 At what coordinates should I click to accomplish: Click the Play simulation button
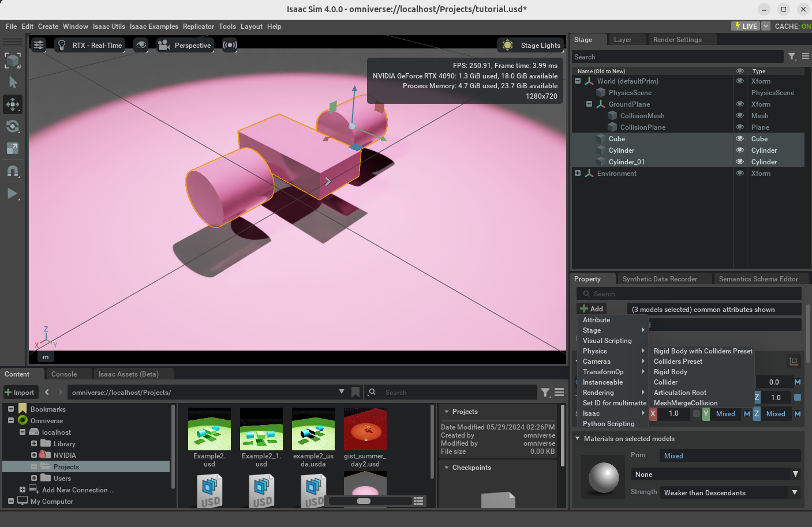point(13,194)
